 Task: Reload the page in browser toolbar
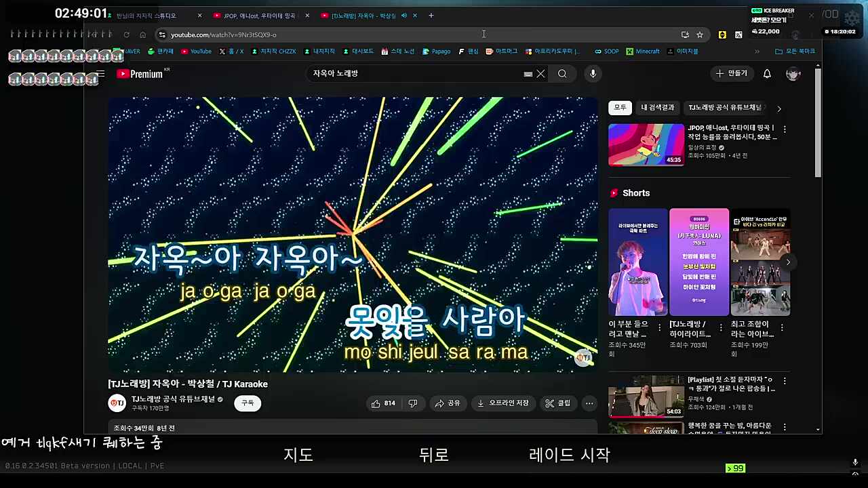pos(126,35)
